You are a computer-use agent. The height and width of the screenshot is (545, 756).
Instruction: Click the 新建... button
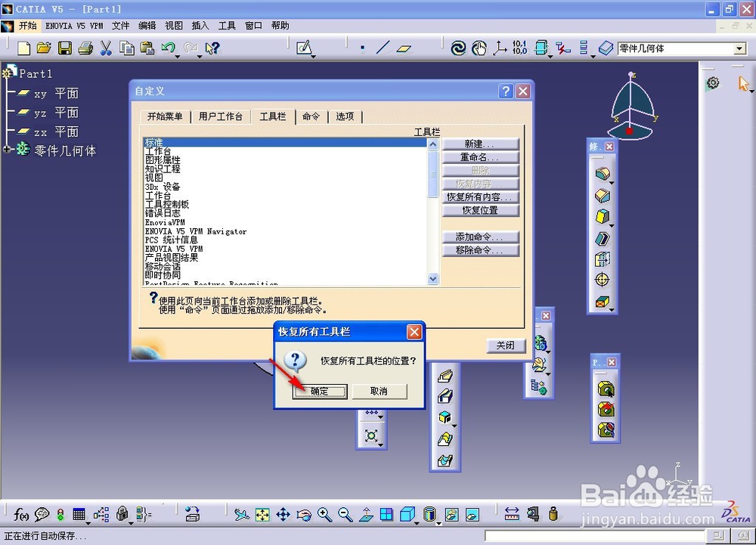(x=480, y=144)
